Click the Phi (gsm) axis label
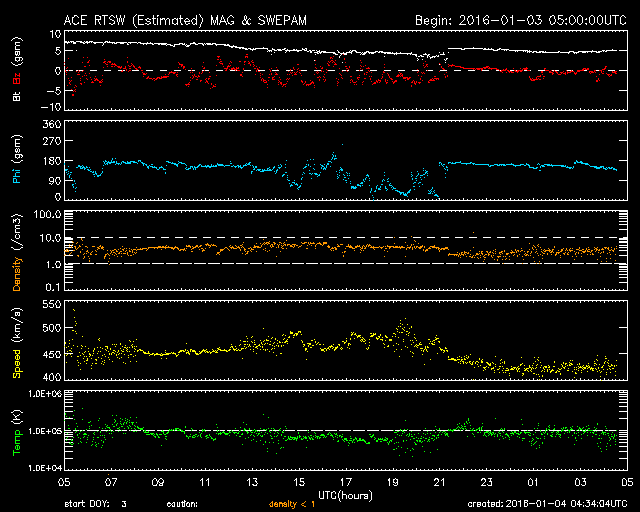This screenshot has height=512, width=640. pyautogui.click(x=16, y=162)
